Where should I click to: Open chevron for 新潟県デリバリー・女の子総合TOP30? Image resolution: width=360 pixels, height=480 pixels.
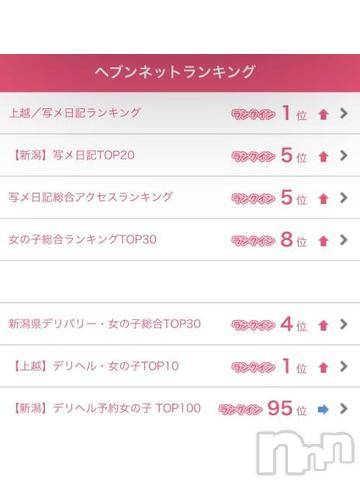point(344,324)
